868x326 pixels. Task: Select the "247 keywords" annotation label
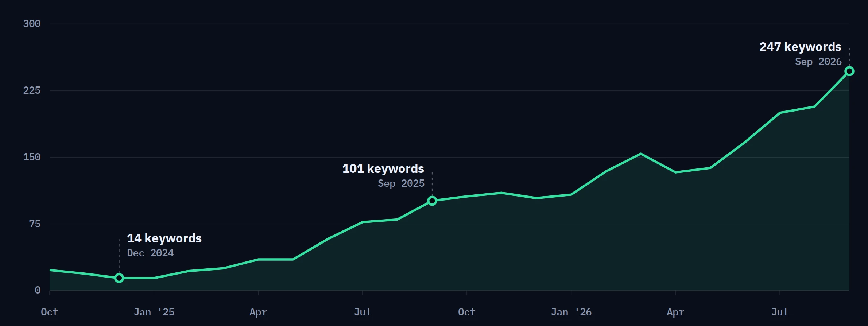[801, 47]
